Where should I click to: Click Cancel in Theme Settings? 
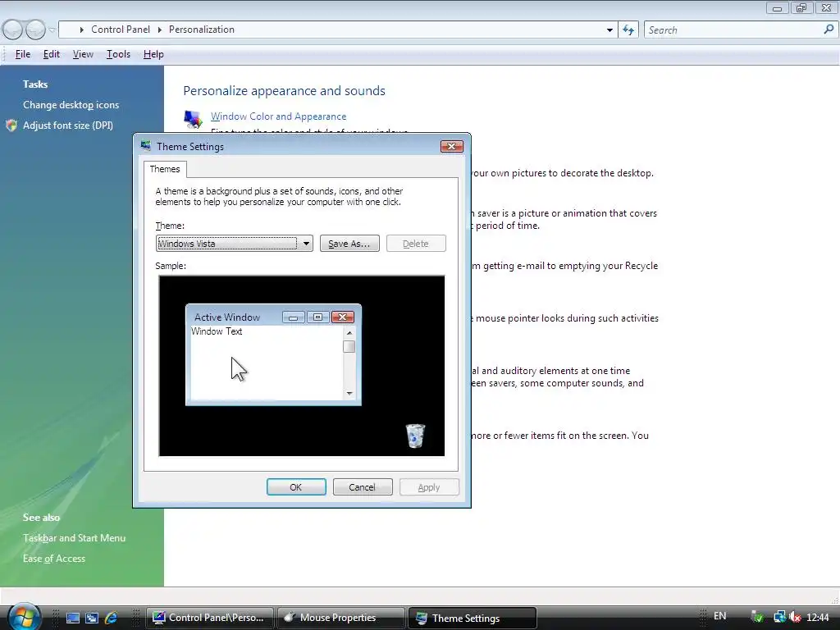[x=363, y=487]
